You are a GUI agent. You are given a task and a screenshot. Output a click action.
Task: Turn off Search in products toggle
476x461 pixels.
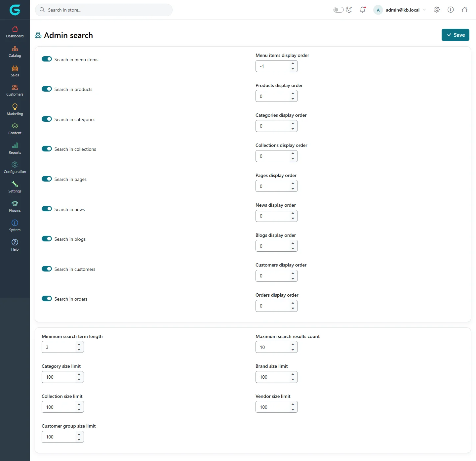pos(47,89)
